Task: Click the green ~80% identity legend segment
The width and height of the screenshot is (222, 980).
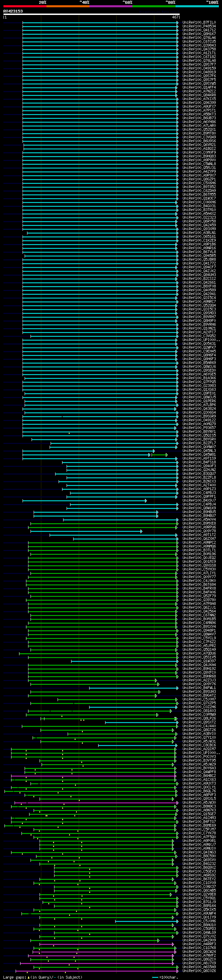Action: point(154,6)
